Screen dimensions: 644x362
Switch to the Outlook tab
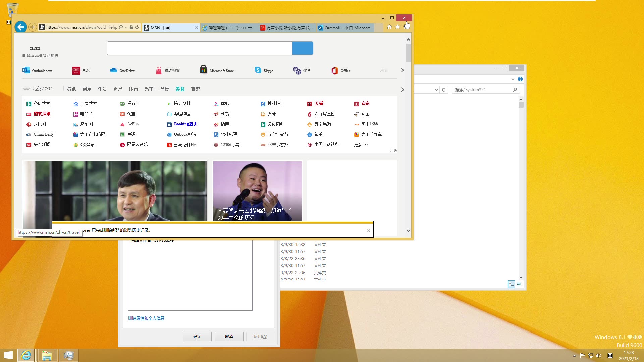[x=345, y=28]
